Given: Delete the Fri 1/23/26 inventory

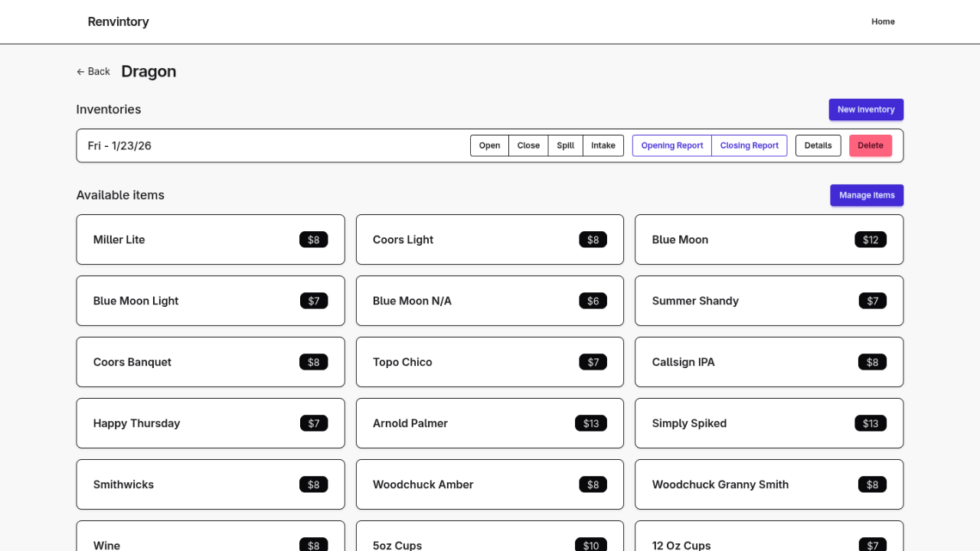Looking at the screenshot, I should pyautogui.click(x=871, y=145).
